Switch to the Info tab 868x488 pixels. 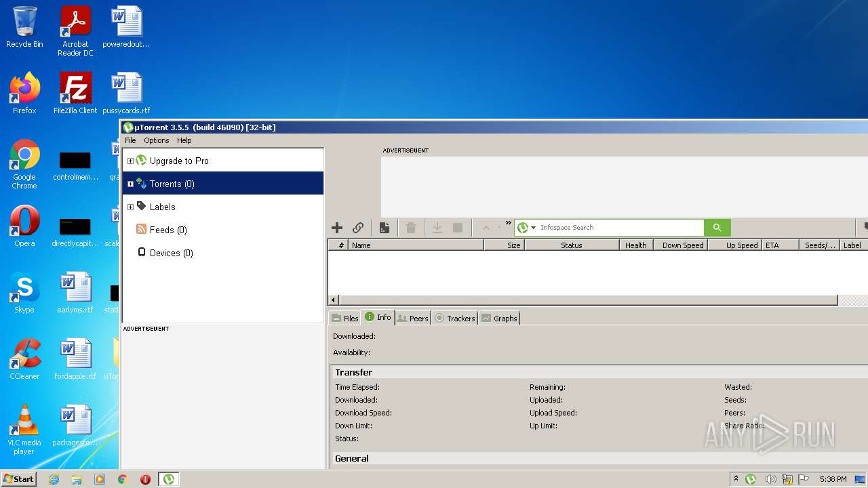coord(378,317)
